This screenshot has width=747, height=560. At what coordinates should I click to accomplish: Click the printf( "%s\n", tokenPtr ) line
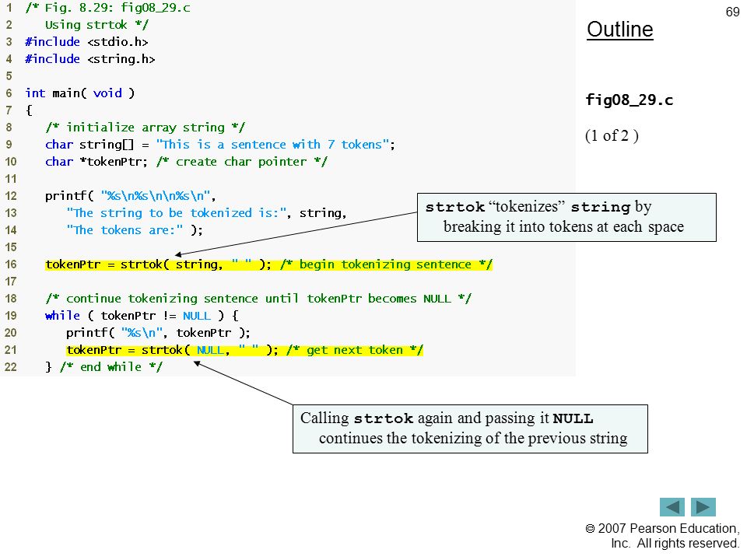pos(158,333)
